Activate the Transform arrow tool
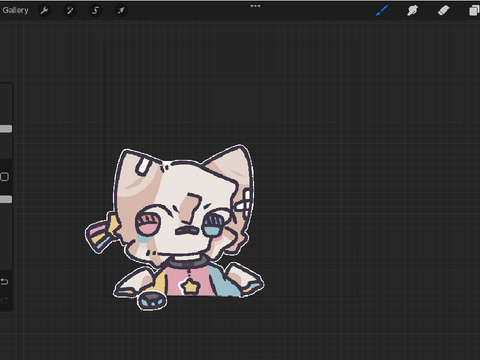The width and height of the screenshot is (480, 360). tap(121, 11)
